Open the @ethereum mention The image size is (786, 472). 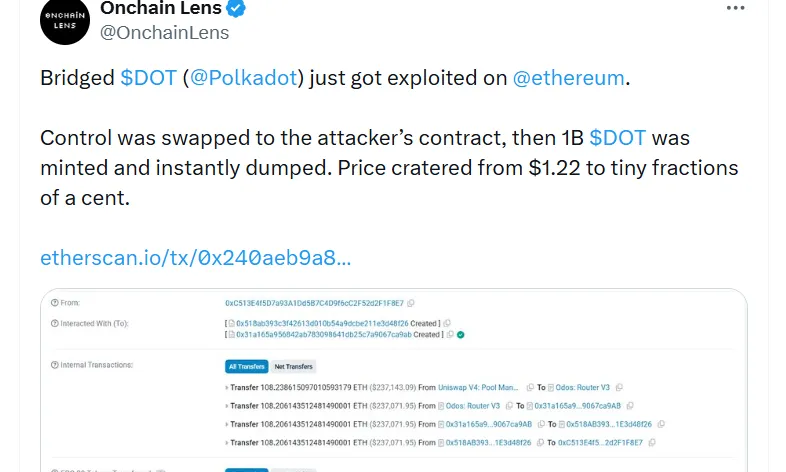(569, 78)
